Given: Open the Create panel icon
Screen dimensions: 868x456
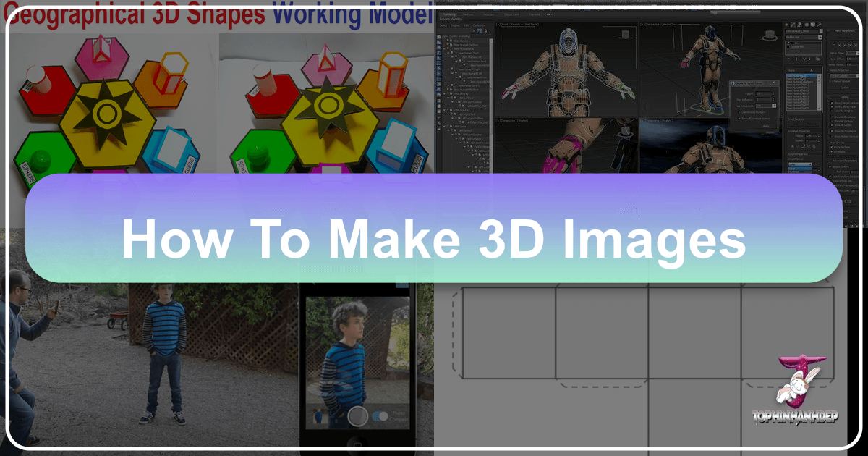Looking at the screenshot, I should coord(786,24).
